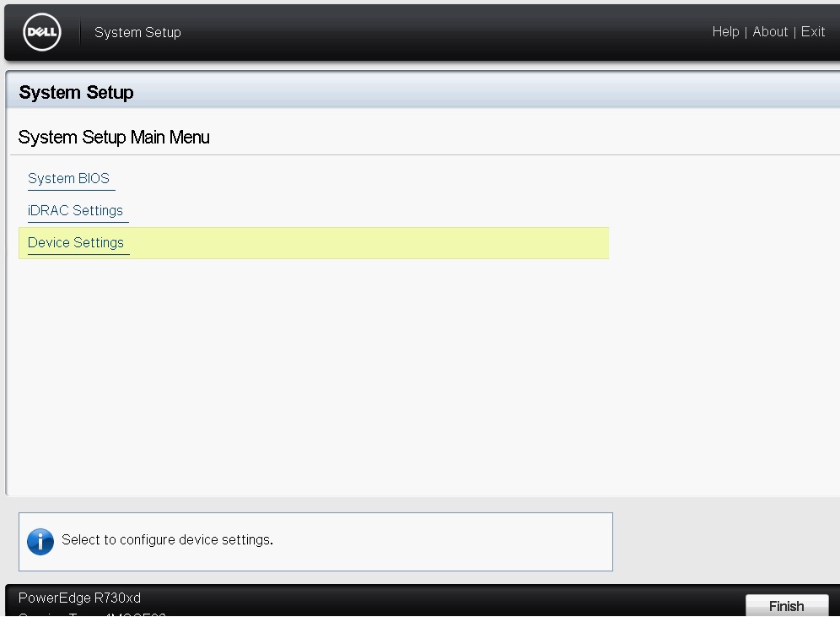840x617 pixels.
Task: Click the Exit link
Action: click(x=813, y=32)
